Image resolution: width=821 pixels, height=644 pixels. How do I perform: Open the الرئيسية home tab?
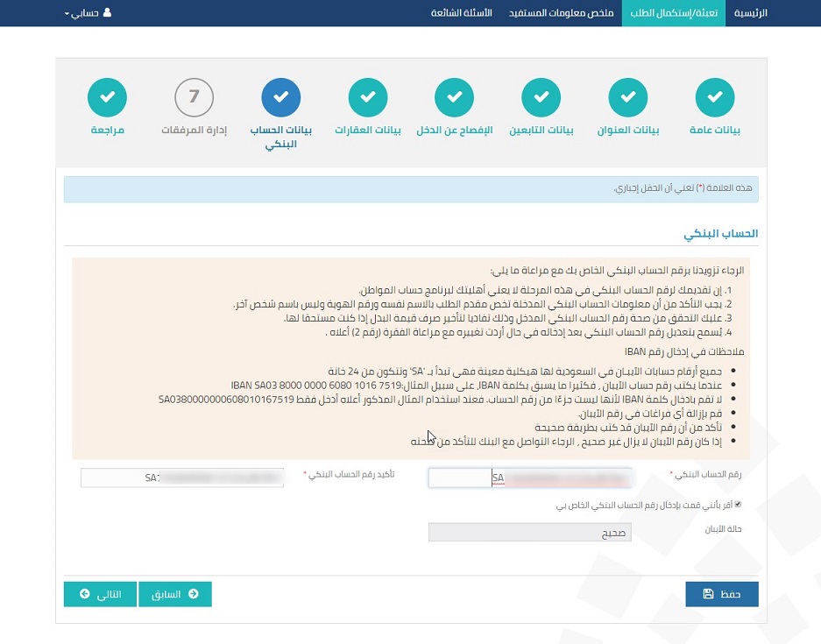[x=750, y=12]
